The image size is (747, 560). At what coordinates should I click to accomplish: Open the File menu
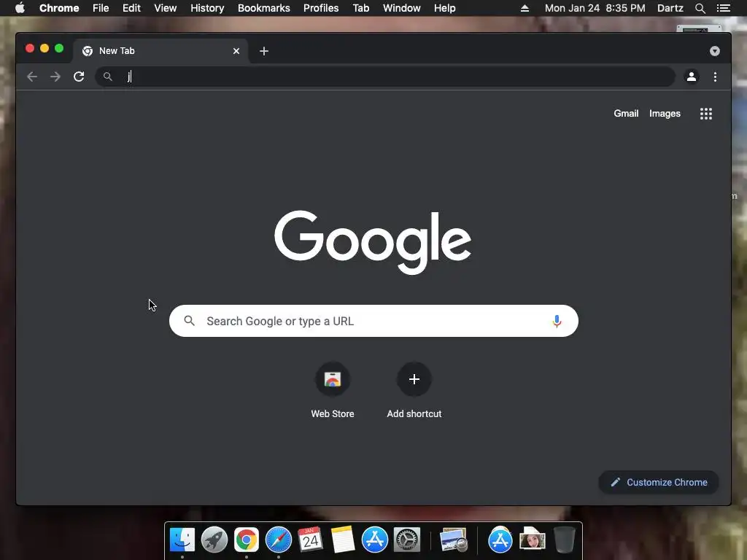pyautogui.click(x=101, y=8)
